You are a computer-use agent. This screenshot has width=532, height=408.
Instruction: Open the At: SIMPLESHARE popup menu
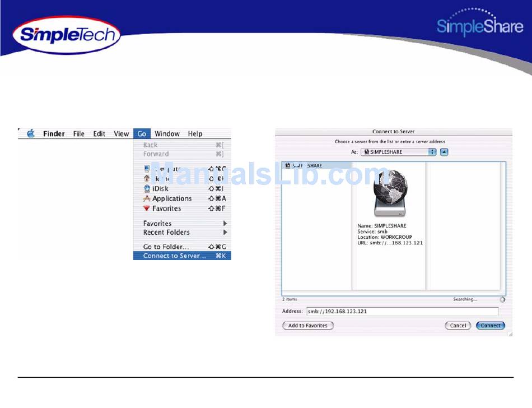tap(399, 152)
